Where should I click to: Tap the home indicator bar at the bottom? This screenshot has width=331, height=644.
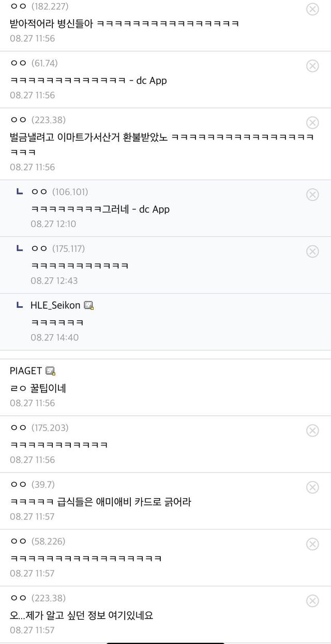(165, 641)
